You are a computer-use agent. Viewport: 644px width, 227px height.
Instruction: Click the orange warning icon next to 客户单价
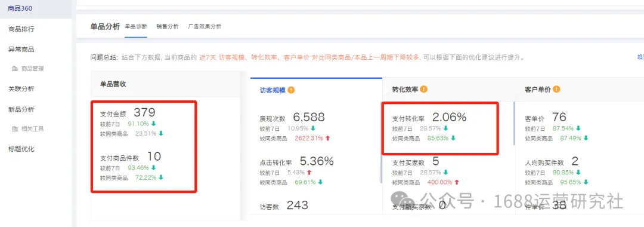(x=556, y=89)
